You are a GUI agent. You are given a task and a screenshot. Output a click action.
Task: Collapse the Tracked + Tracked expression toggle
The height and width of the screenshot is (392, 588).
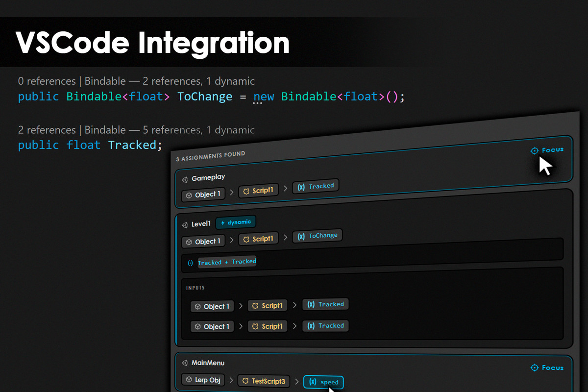pos(191,263)
